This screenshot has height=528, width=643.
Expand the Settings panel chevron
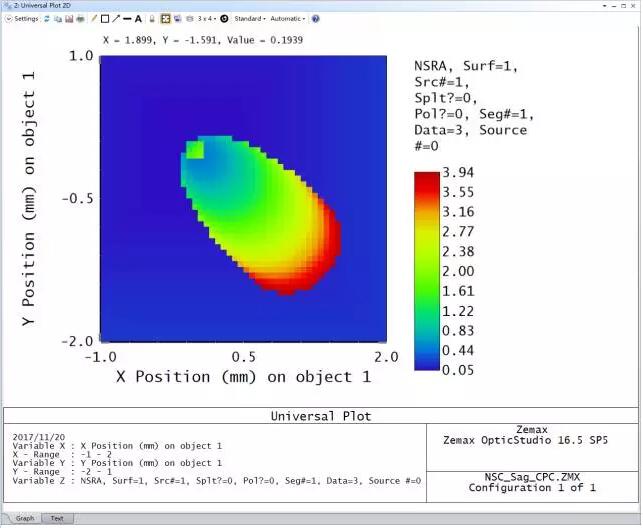point(9,19)
